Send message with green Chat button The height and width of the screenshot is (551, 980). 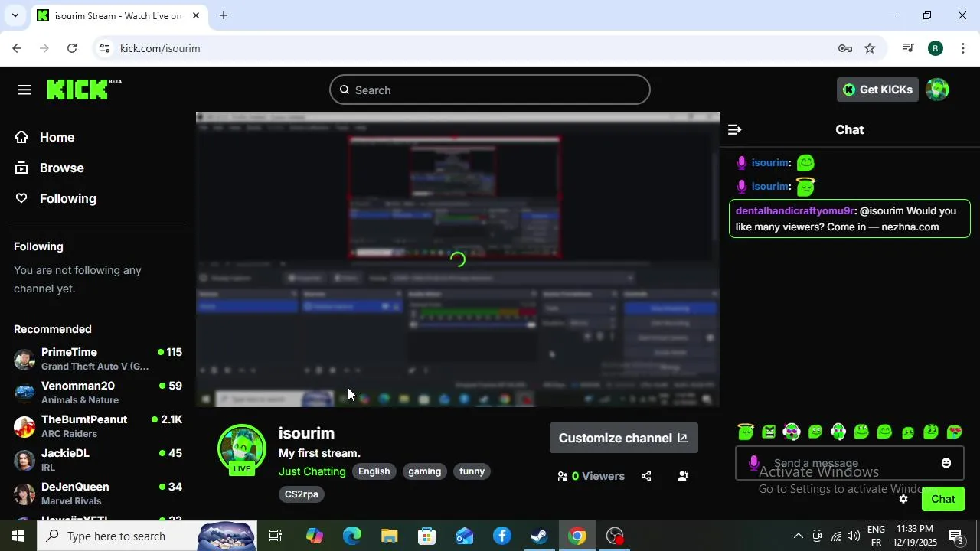click(943, 499)
